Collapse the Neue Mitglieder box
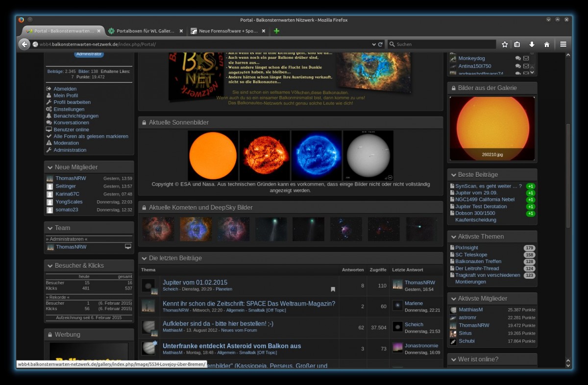Viewport: 588px width, 385px height. (x=49, y=168)
